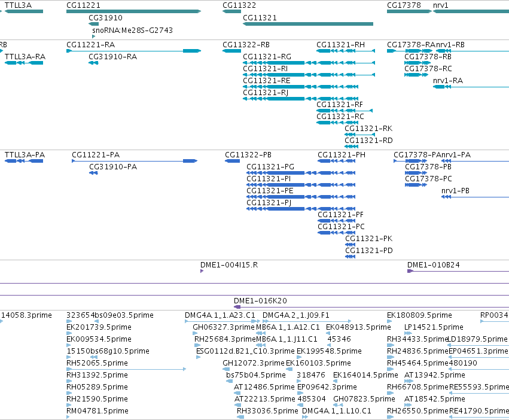
Task: Click transcript TTLL3A-RA
Action: pyautogui.click(x=25, y=56)
